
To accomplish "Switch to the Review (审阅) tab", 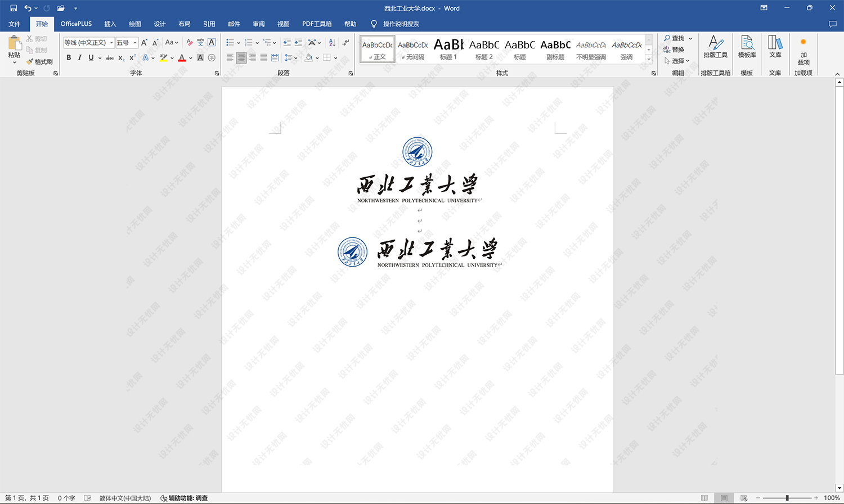I will (259, 24).
